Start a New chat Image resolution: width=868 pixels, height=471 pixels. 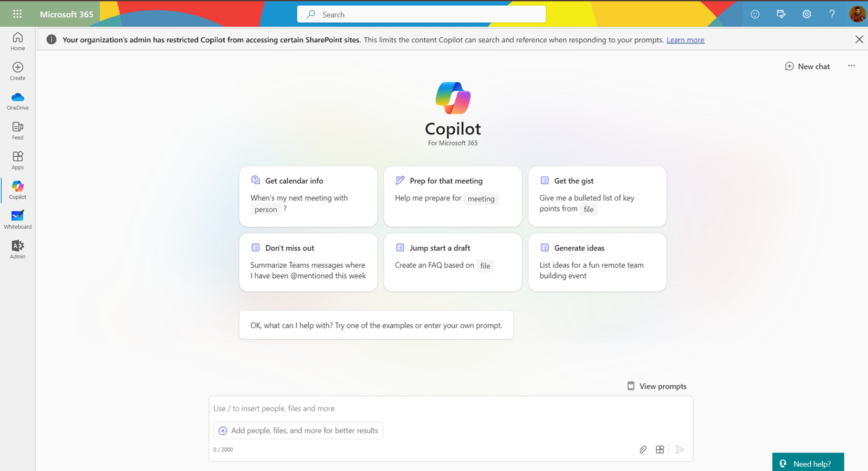point(807,66)
